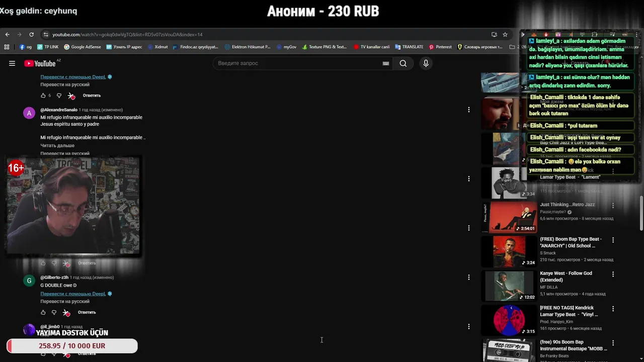Screen dimensions: 644x362
Task: Click DeepL translate link under @Gilberto-z3h comment
Action: tap(73, 294)
